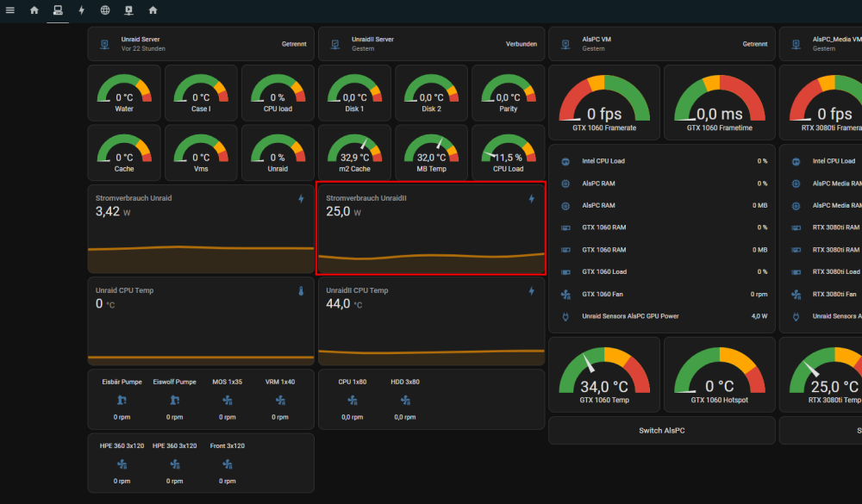Open the UnraidII Server card showing Verbunden
The height and width of the screenshot is (504, 862).
pyautogui.click(x=432, y=44)
